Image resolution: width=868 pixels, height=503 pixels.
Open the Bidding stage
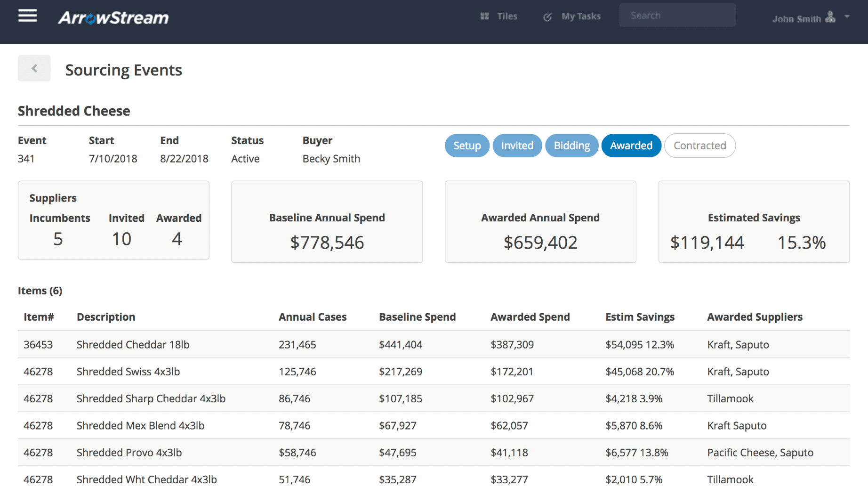[x=571, y=146]
